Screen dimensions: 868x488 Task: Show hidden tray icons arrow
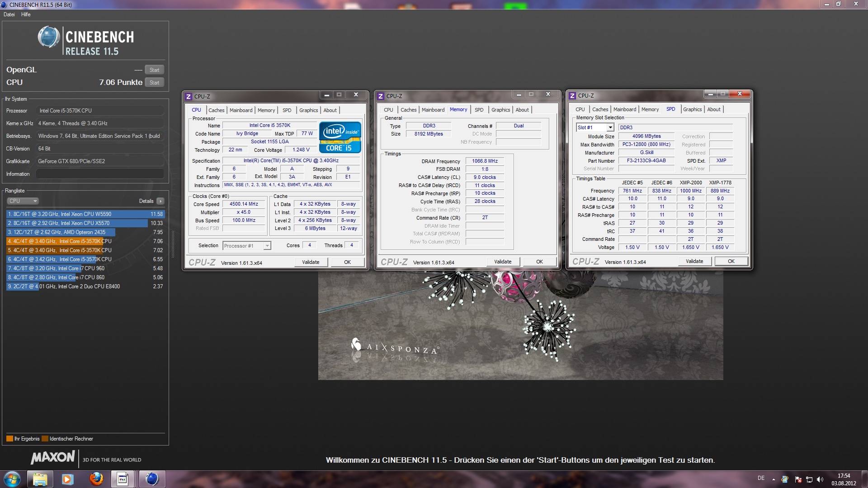pyautogui.click(x=774, y=479)
